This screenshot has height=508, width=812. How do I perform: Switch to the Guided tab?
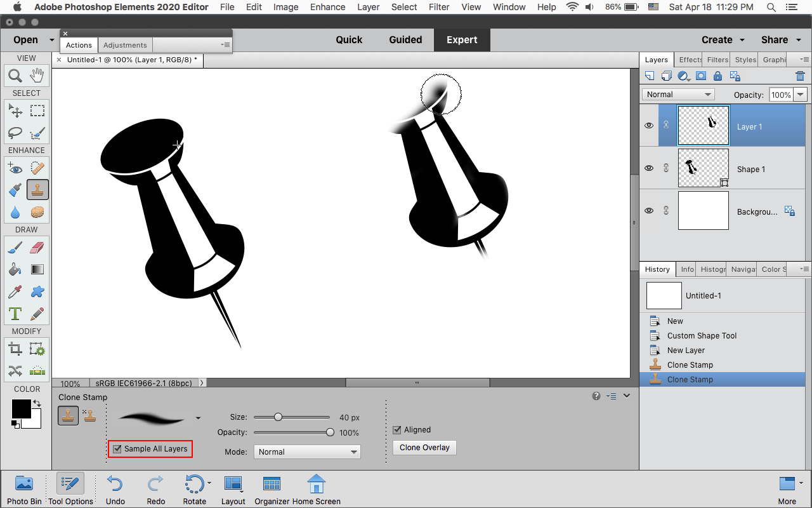(x=405, y=39)
